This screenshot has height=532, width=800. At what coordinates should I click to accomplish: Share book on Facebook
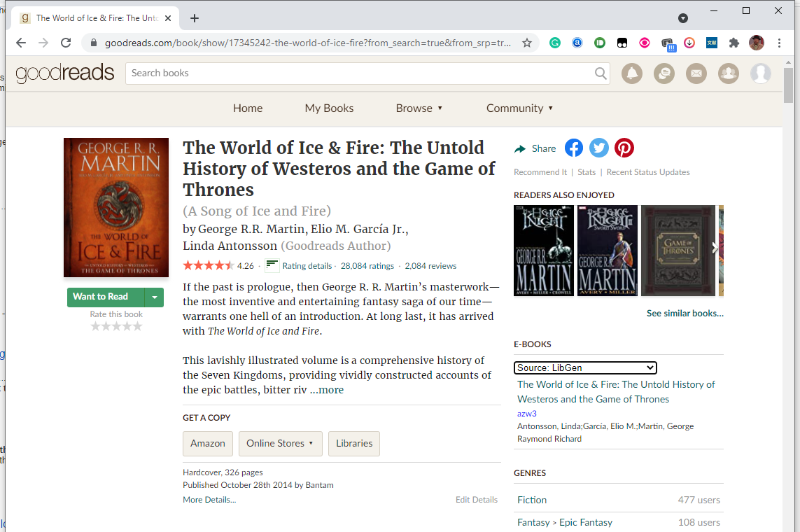click(x=574, y=148)
